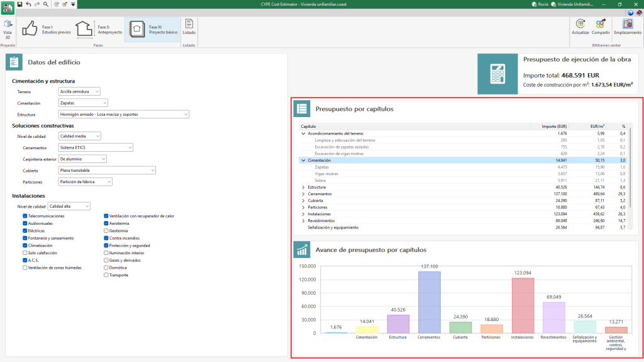Open the Cimentación dropdown (Zapatas)
Screen dimensions: 644x362
coord(83,103)
